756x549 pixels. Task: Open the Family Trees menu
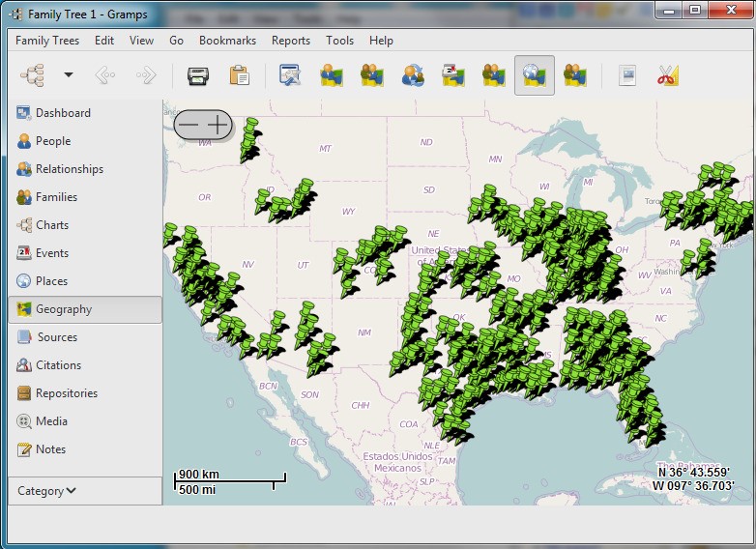pyautogui.click(x=47, y=41)
